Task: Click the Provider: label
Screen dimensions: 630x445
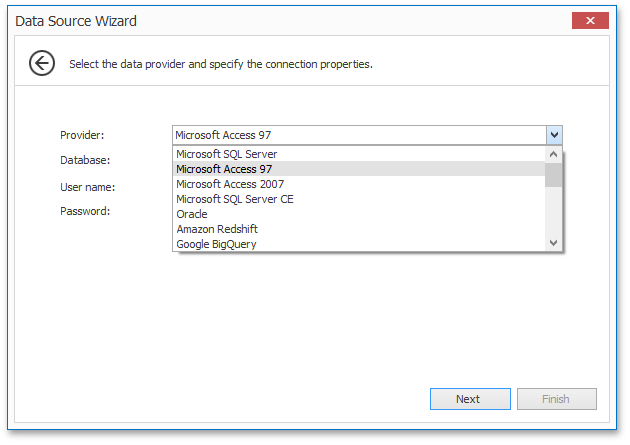Action: (x=82, y=135)
